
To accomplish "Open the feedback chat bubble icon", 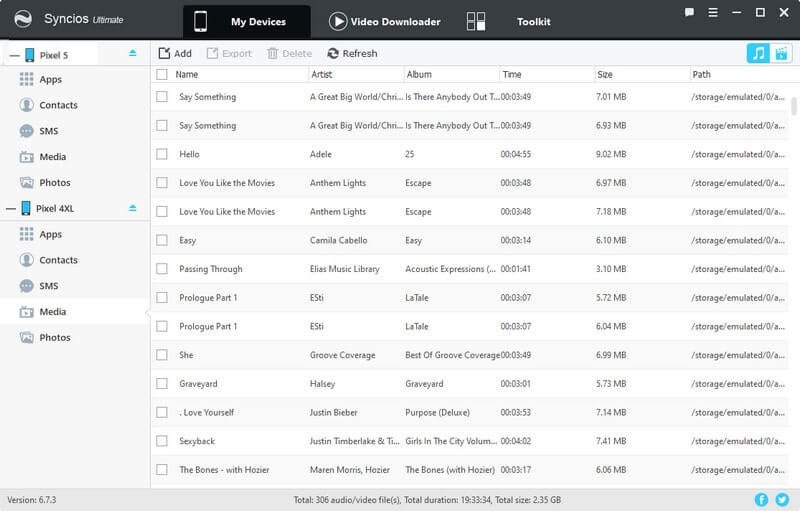I will click(689, 12).
